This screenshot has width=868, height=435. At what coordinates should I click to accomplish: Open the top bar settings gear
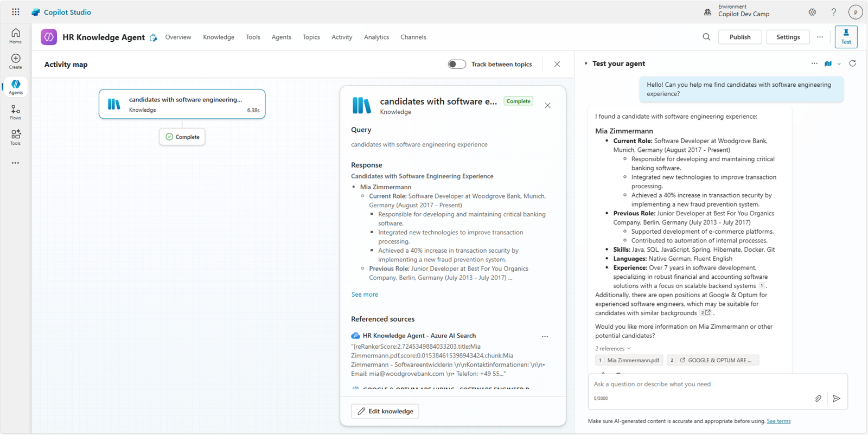click(812, 12)
